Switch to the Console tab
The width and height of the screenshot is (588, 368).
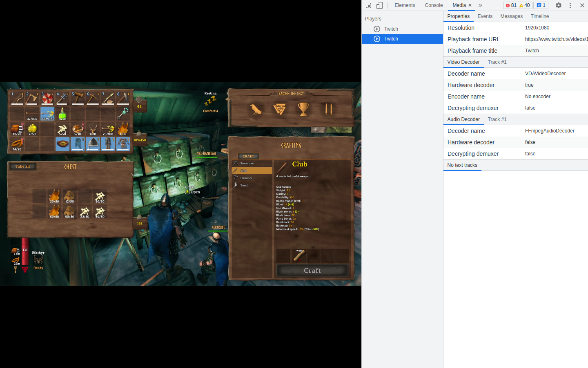click(x=434, y=5)
